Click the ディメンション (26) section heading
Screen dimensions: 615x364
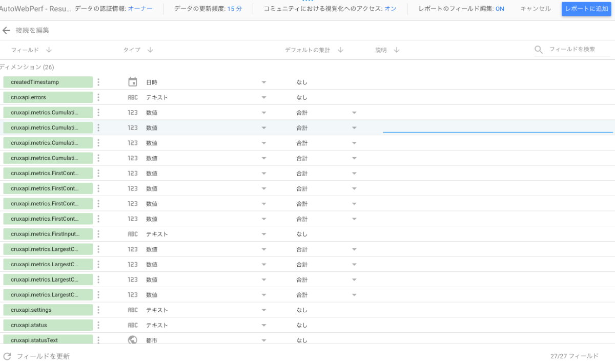tap(27, 67)
